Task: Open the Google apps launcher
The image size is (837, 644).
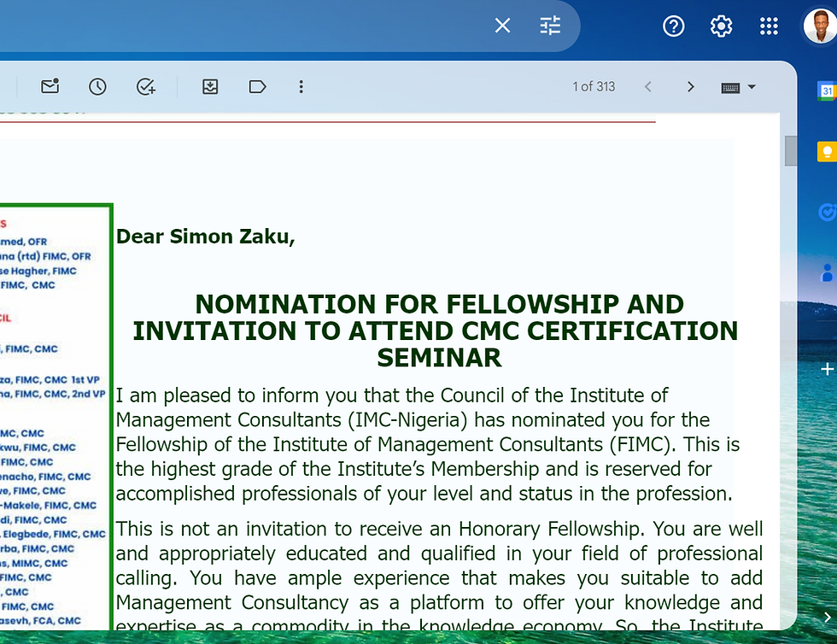Action: [769, 26]
